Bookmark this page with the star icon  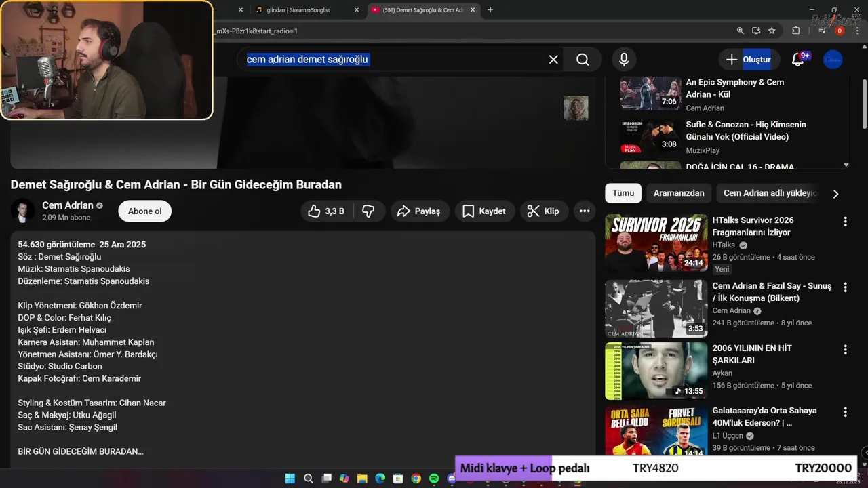pos(772,30)
